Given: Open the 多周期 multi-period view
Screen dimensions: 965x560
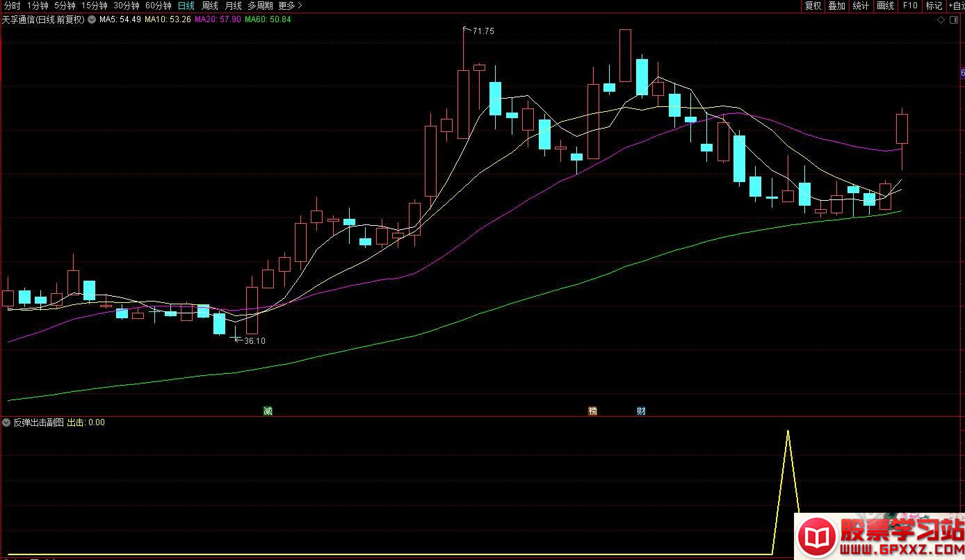Looking at the screenshot, I should pyautogui.click(x=261, y=6).
